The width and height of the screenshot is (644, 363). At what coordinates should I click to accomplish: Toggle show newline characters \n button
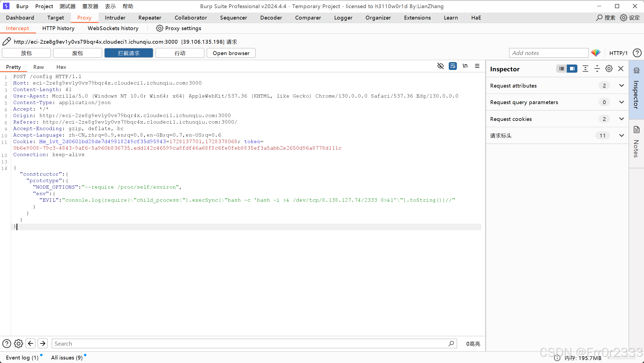click(465, 66)
